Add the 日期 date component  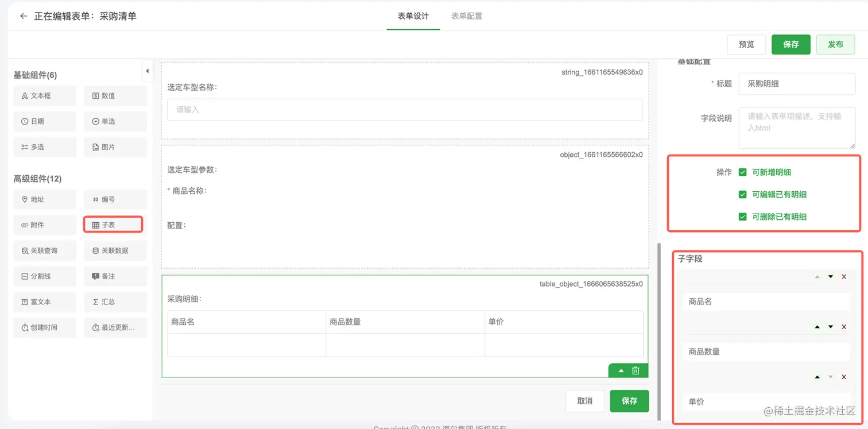pyautogui.click(x=45, y=121)
